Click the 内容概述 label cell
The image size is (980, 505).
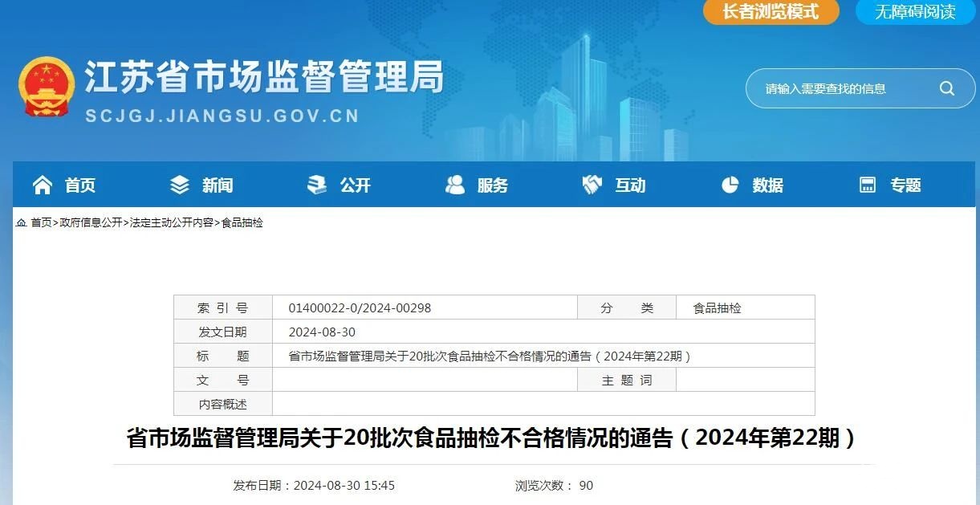pos(223,404)
